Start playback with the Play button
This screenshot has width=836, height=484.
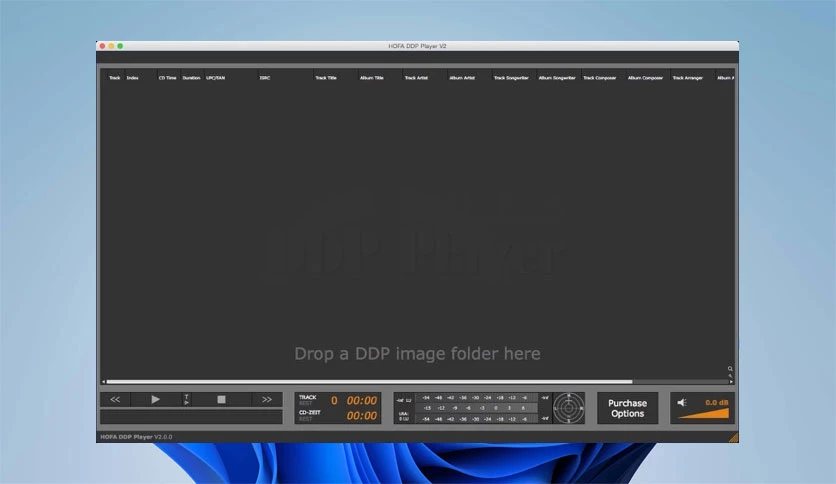point(155,399)
